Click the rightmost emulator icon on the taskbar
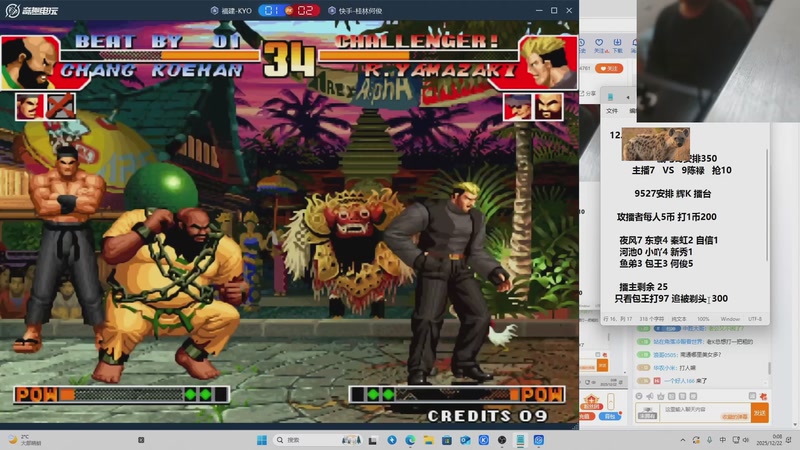 click(x=539, y=440)
